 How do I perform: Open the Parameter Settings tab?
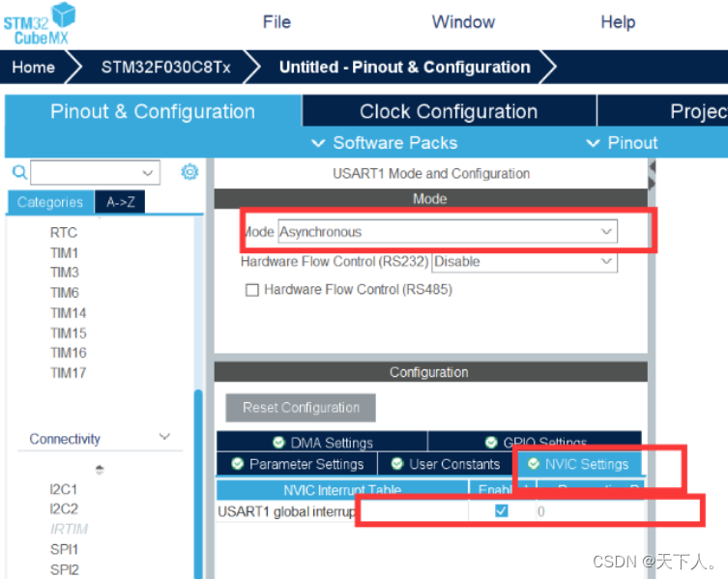[297, 463]
